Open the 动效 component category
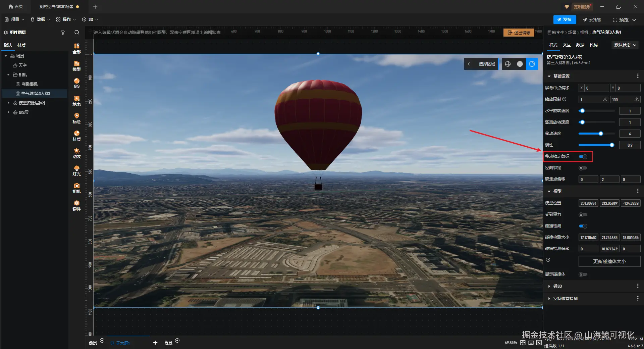This screenshot has height=349, width=644. [77, 153]
